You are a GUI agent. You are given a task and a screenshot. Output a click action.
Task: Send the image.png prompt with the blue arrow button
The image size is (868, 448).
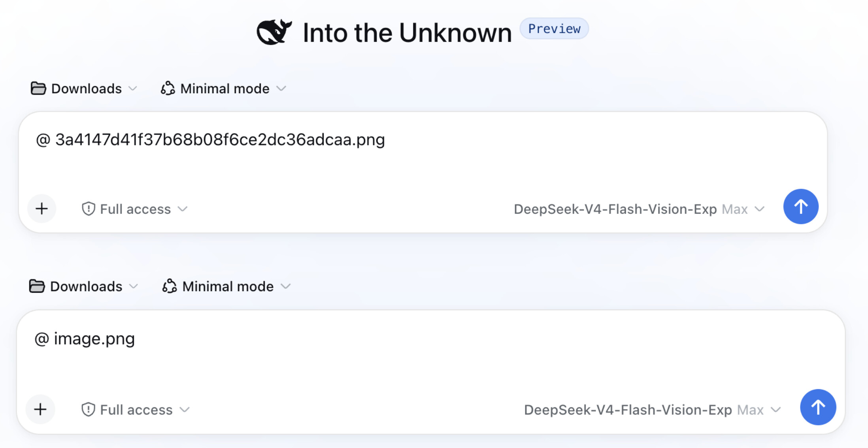point(818,407)
